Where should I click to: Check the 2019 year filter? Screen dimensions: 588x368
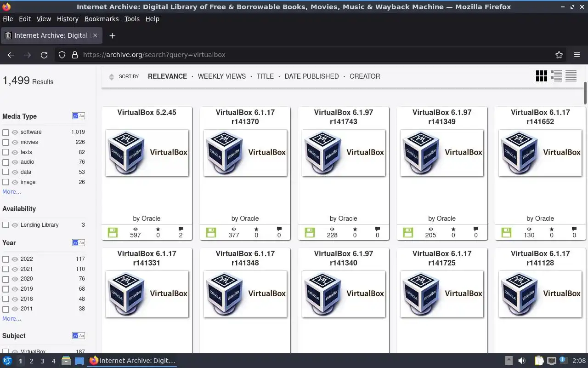pyautogui.click(x=6, y=289)
